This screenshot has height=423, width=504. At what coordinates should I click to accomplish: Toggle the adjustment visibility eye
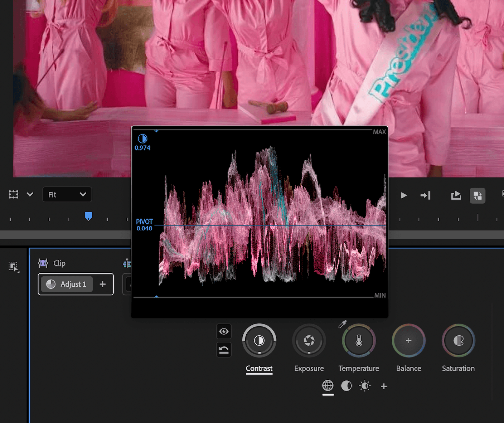pos(224,331)
